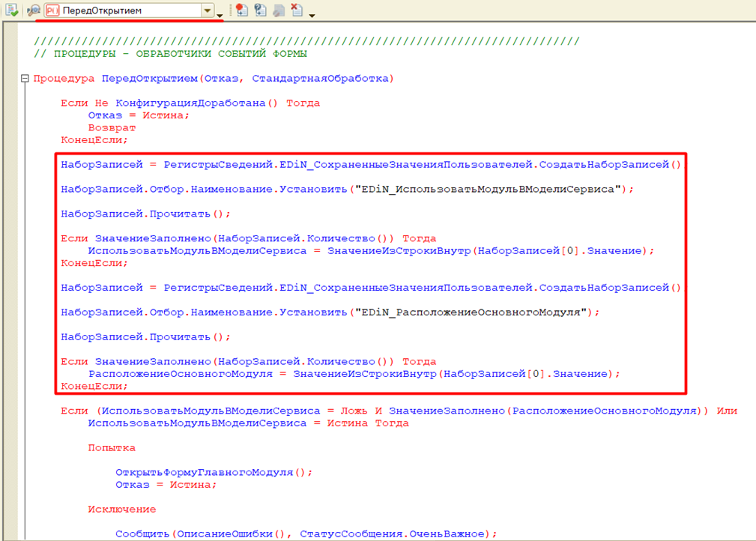Open the procedures search binoculars icon
The image size is (756, 541).
coord(34,10)
